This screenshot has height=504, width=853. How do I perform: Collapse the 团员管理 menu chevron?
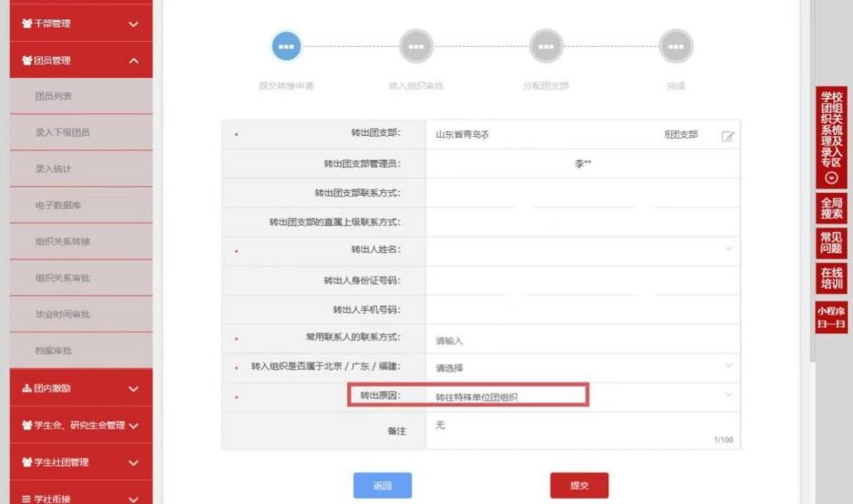(x=133, y=60)
